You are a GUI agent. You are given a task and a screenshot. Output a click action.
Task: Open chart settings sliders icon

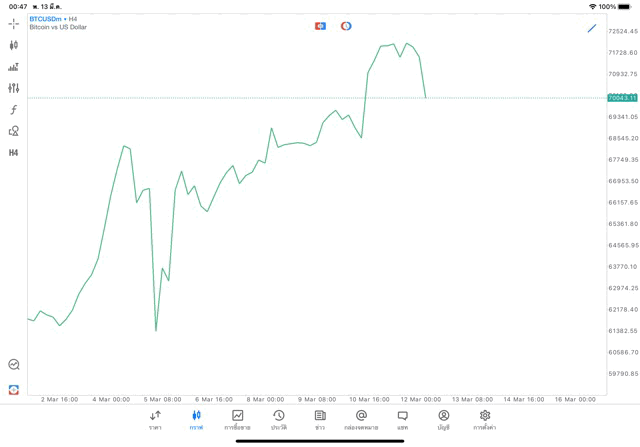(14, 88)
